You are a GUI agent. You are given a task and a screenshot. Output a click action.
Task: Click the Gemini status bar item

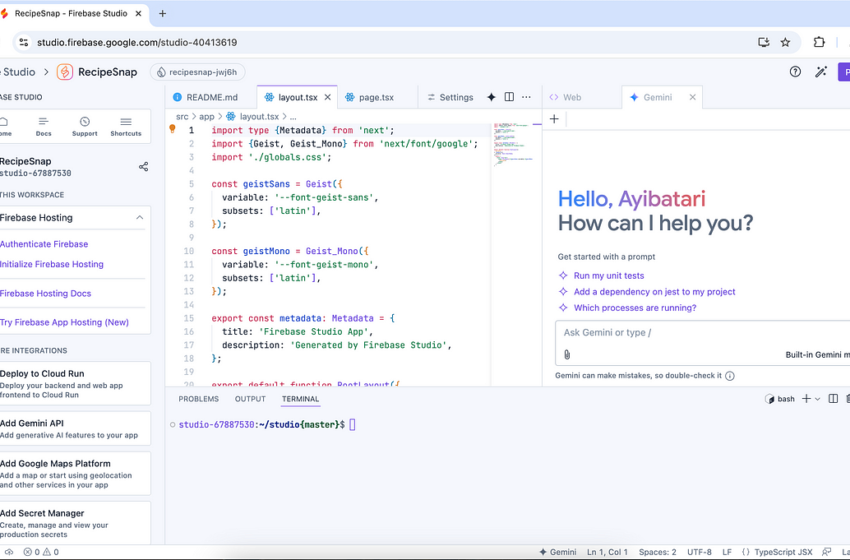pyautogui.click(x=558, y=552)
